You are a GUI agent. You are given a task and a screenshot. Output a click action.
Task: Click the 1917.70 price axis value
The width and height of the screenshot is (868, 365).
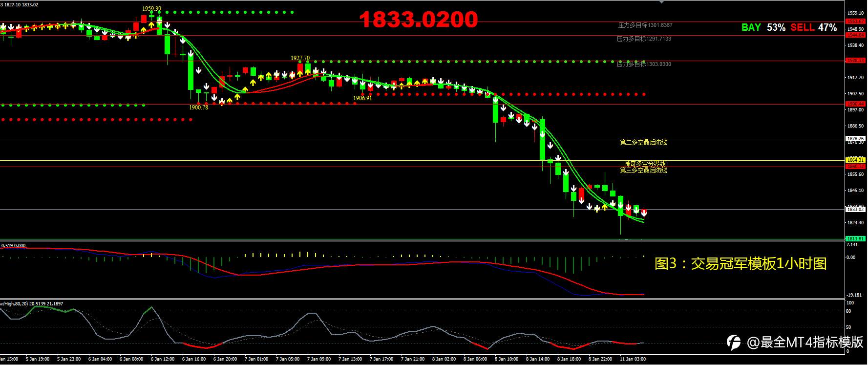(x=856, y=78)
